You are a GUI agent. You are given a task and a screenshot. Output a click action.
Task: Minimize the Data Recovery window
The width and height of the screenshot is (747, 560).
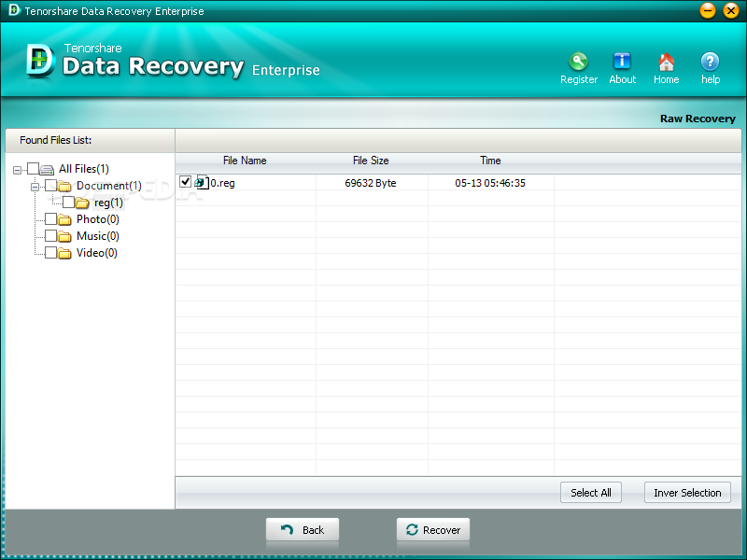[x=708, y=10]
